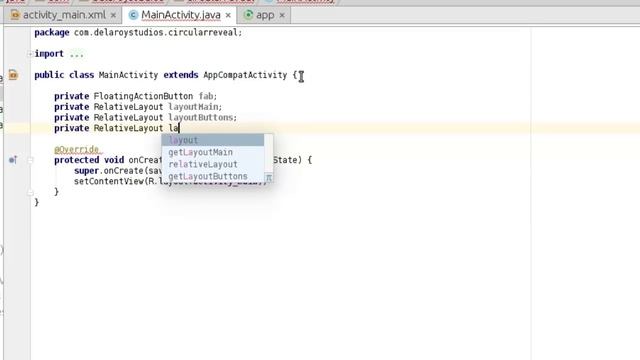This screenshot has height=360, width=640.
Task: Choose 'relativeLayout' autocomplete suggestion
Action: point(213,164)
